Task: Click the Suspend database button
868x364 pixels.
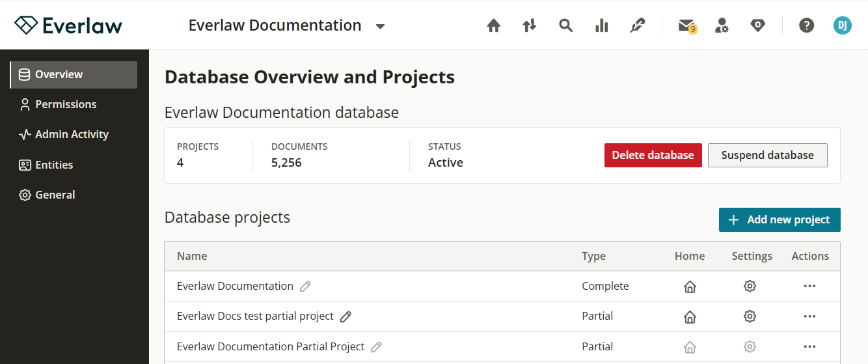Action: 768,155
